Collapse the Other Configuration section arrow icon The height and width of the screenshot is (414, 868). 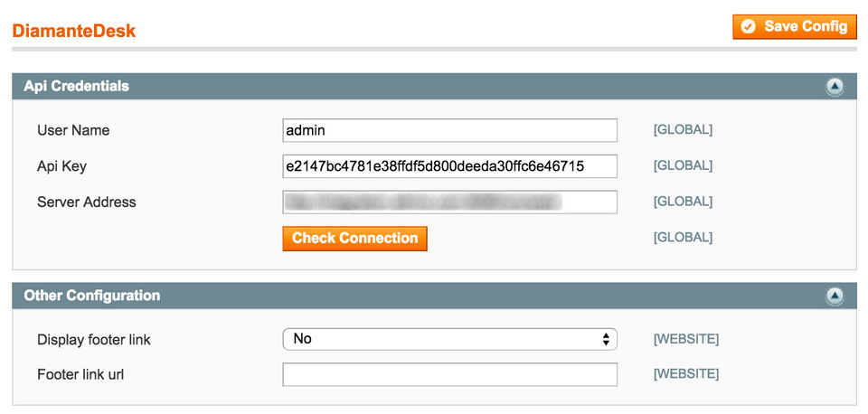click(835, 296)
